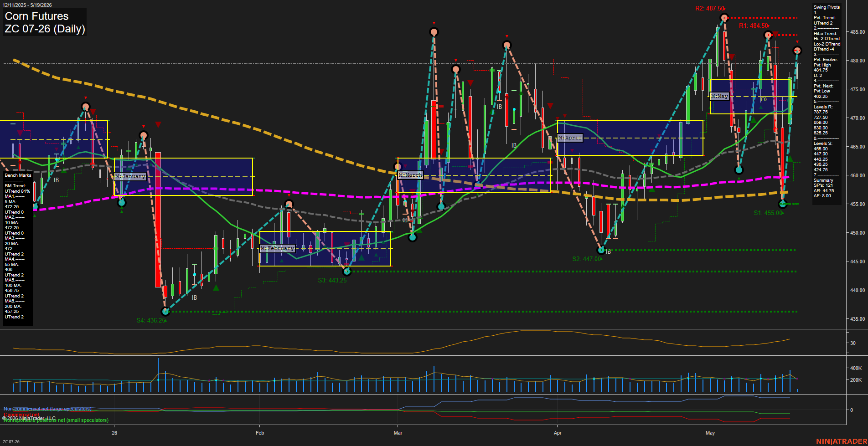868x446 pixels.
Task: Select the M:March monthly box label
Action: click(410, 175)
